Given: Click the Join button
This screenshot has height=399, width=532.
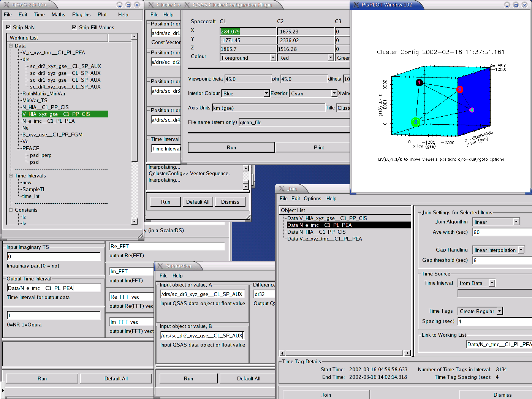Looking at the screenshot, I should (x=326, y=395).
